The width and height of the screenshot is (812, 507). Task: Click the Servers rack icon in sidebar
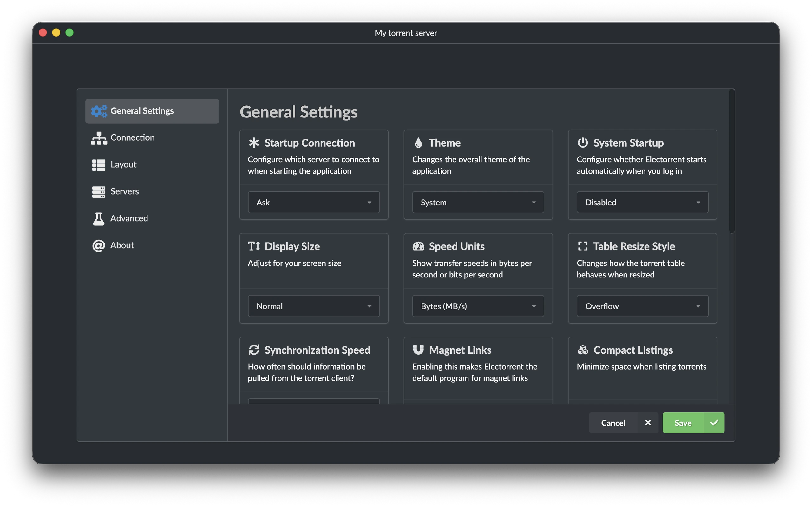click(98, 192)
